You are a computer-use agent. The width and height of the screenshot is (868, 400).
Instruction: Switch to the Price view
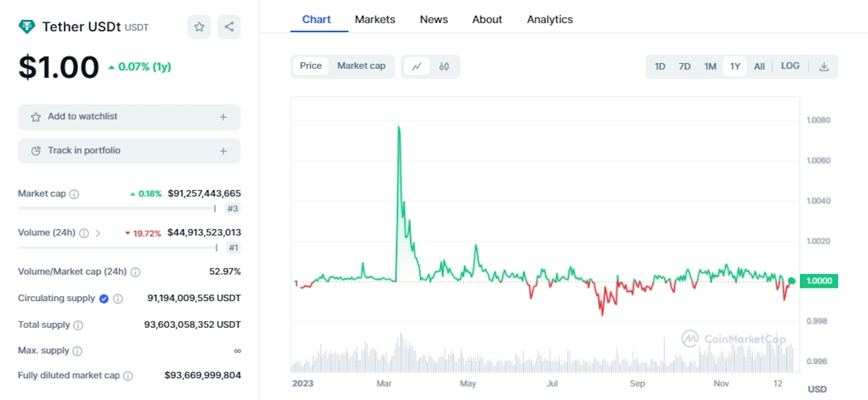[x=311, y=66]
